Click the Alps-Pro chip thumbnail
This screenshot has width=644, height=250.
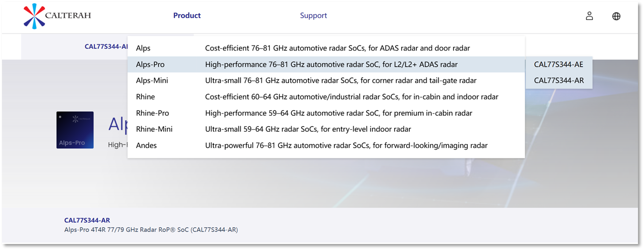point(75,130)
